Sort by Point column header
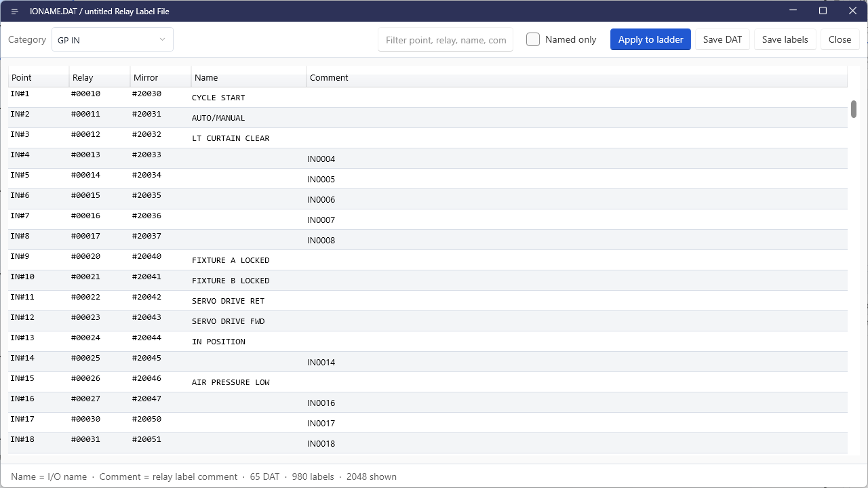 (x=39, y=77)
